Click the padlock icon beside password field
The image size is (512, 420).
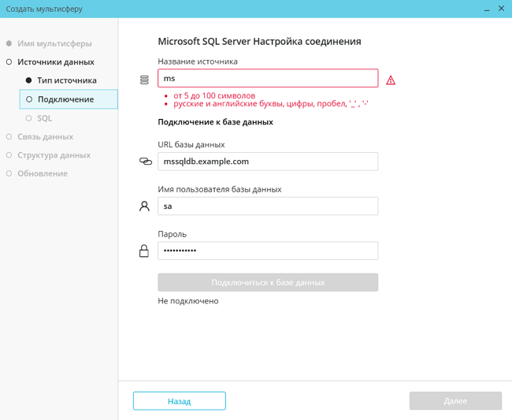click(x=144, y=251)
